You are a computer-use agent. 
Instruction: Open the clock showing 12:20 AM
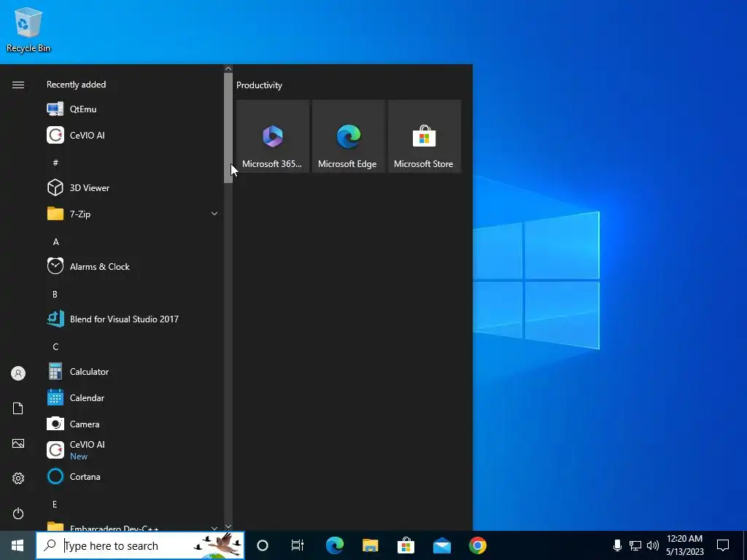pos(684,545)
